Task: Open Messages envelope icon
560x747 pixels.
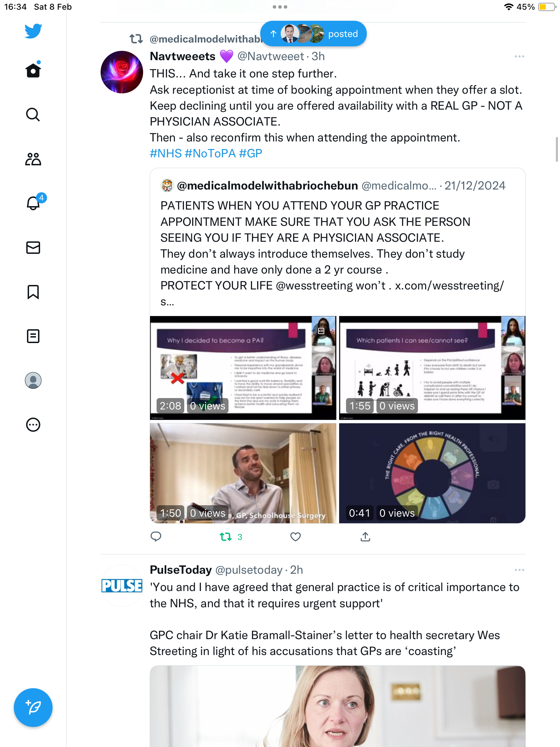Action: (33, 248)
